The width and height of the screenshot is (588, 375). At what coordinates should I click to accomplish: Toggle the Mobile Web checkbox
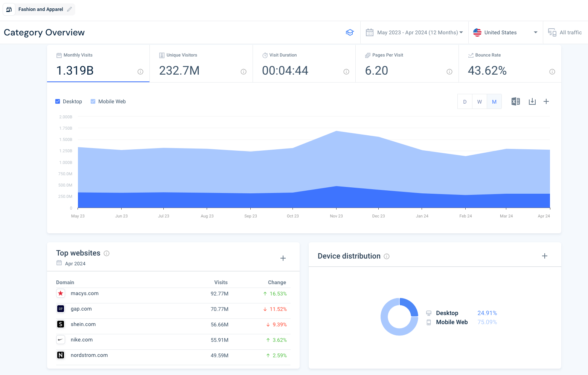coord(93,101)
